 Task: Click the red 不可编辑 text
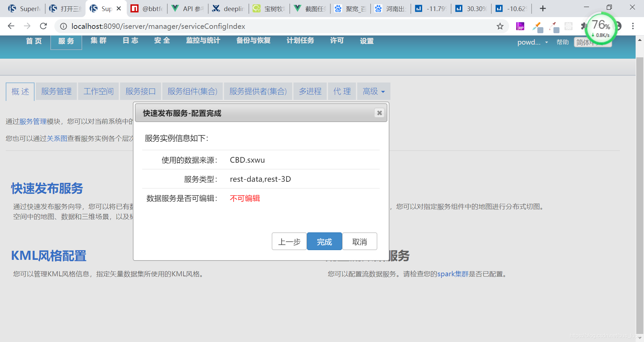click(x=245, y=198)
